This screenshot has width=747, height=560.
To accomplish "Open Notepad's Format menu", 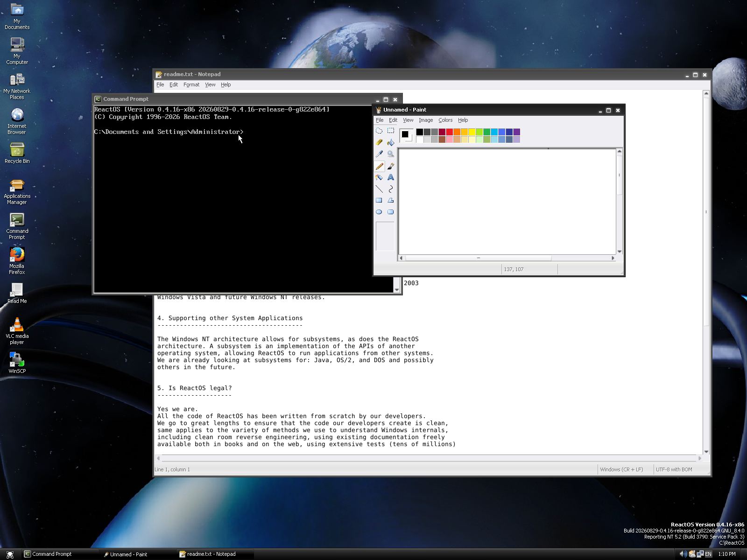I will (x=191, y=84).
